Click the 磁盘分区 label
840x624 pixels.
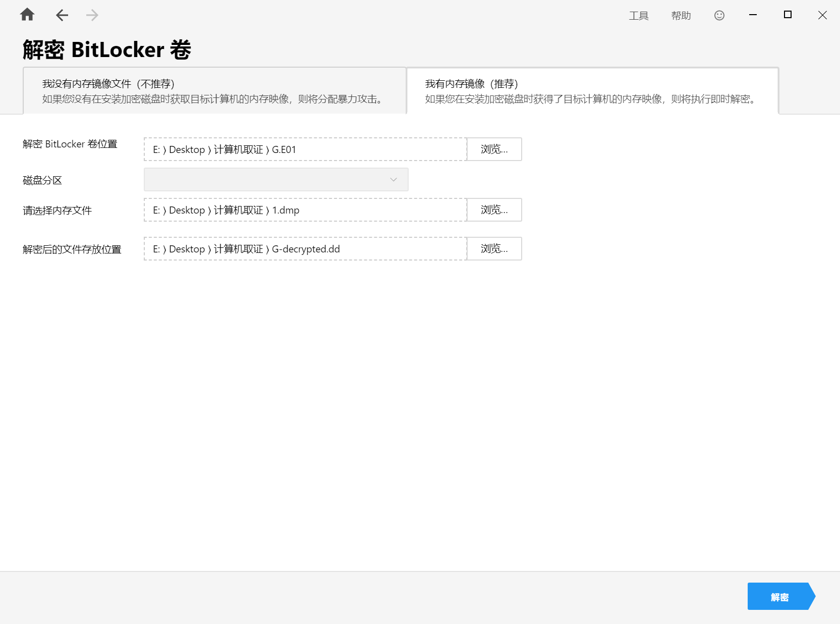point(42,180)
